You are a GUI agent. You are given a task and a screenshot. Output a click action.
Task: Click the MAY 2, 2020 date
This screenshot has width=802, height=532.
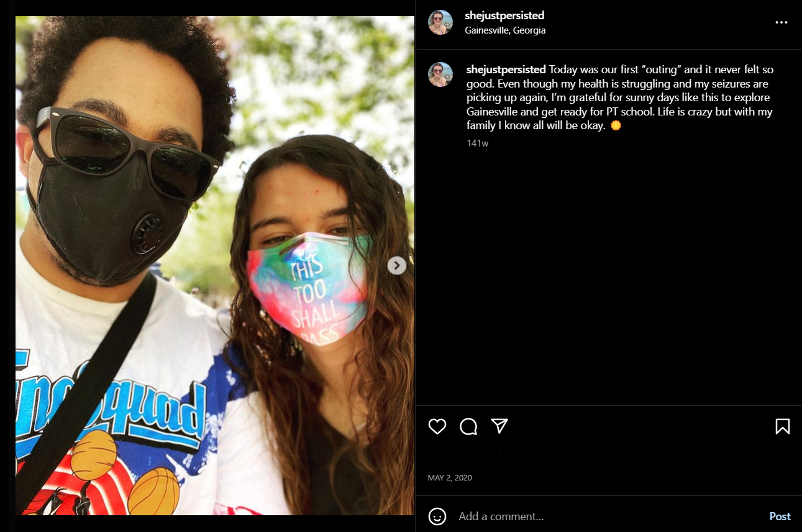(450, 478)
